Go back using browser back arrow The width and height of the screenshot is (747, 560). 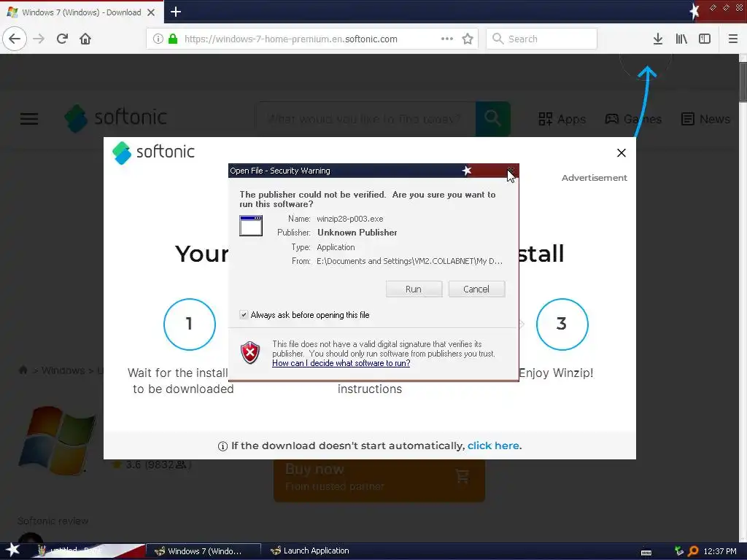[x=15, y=39]
